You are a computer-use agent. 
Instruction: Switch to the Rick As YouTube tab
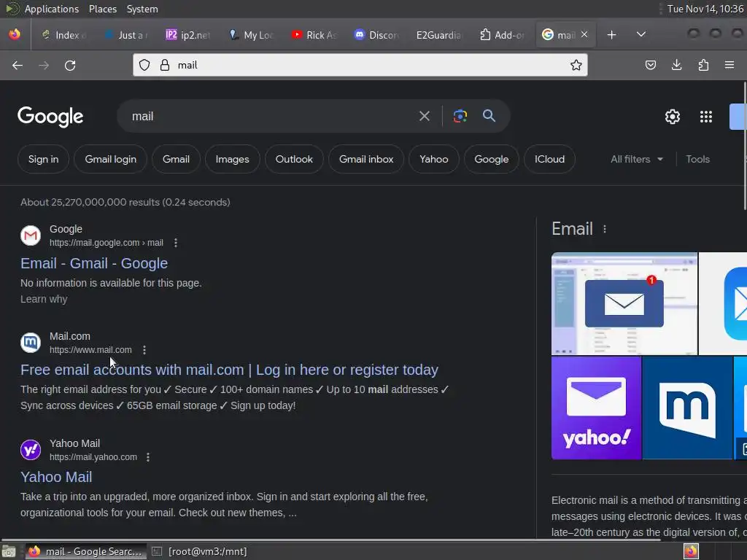pos(314,35)
